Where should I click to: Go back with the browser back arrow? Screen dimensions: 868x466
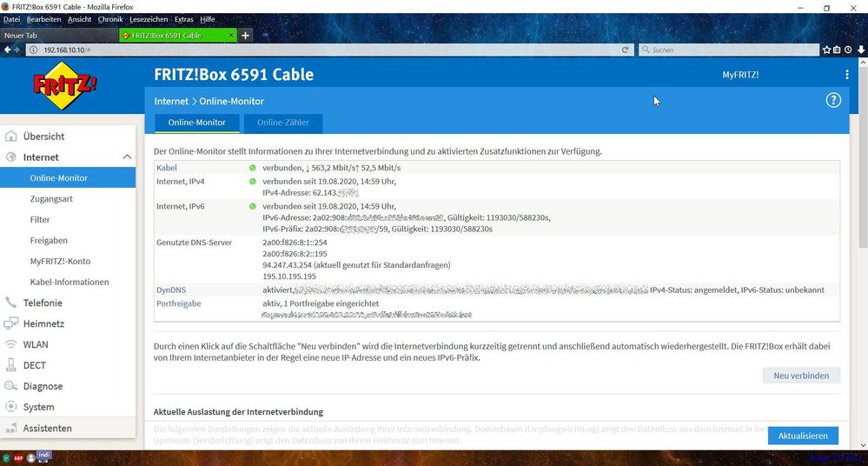click(7, 50)
